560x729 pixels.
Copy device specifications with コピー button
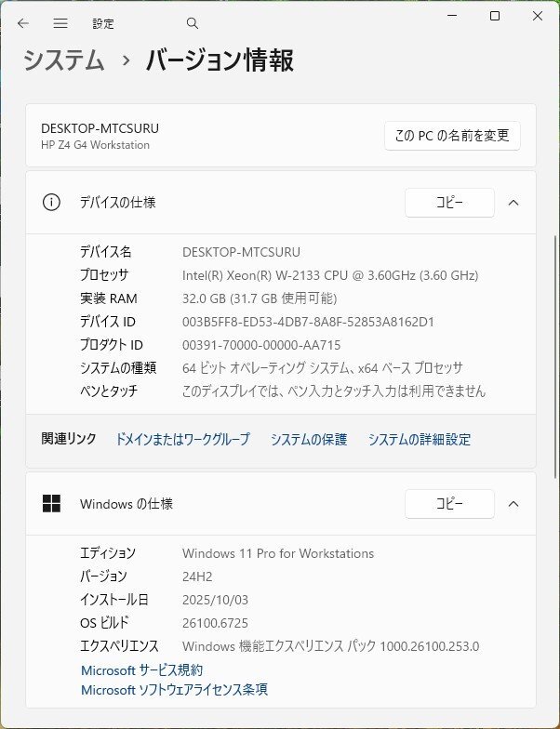click(x=449, y=203)
